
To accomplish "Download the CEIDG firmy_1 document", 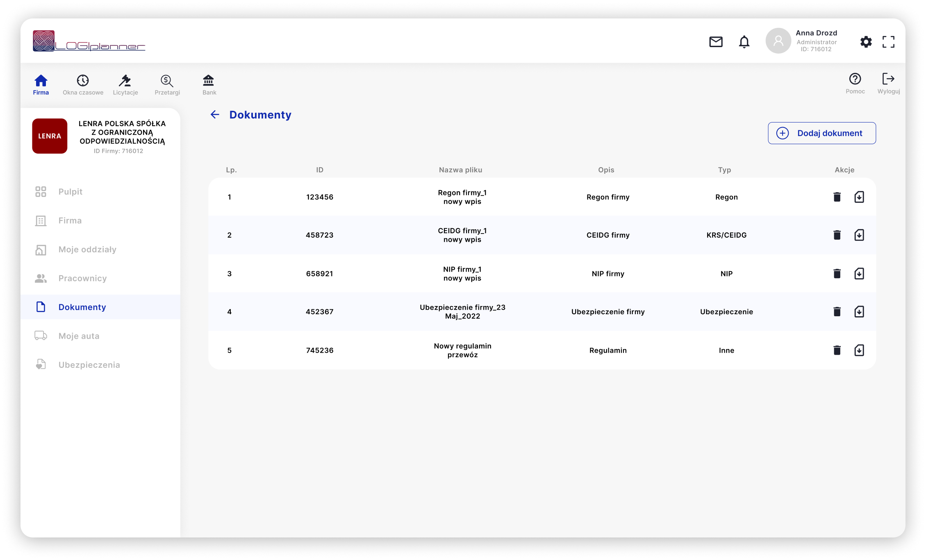I will 859,235.
